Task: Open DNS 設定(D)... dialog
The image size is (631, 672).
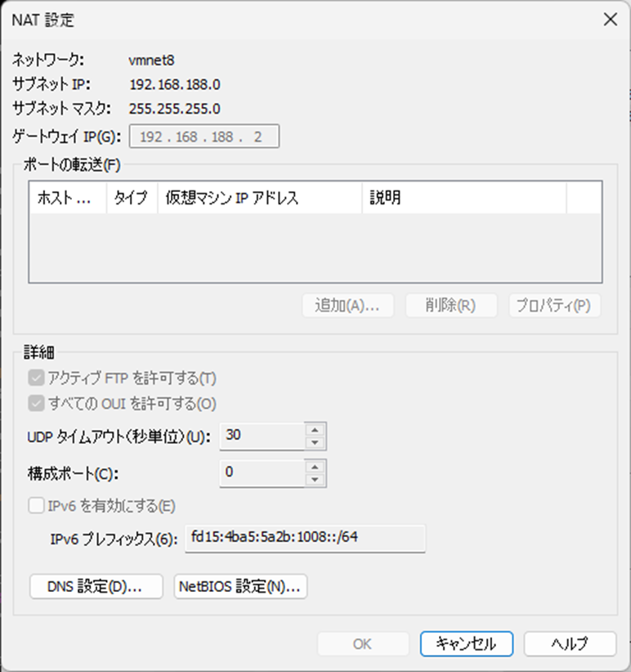Action: pyautogui.click(x=96, y=586)
